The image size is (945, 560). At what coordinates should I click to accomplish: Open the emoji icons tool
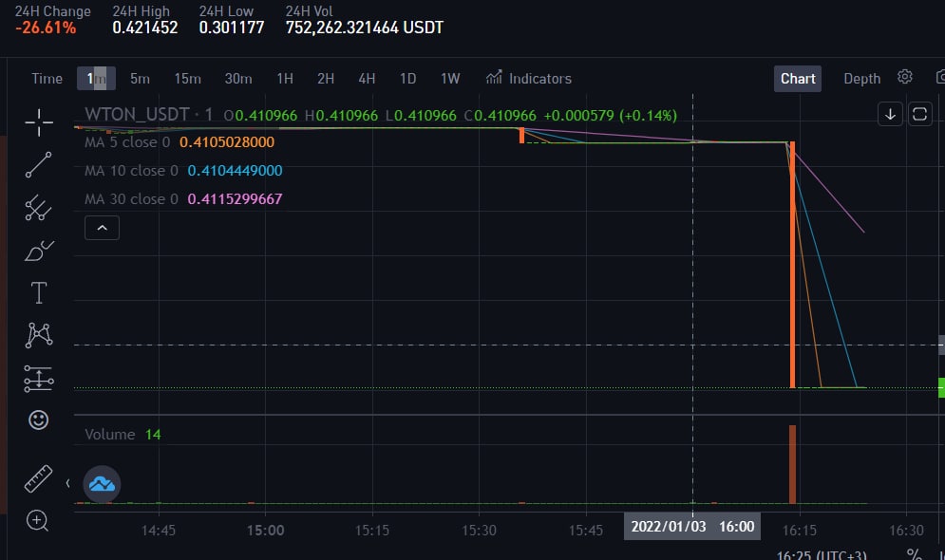(x=39, y=420)
